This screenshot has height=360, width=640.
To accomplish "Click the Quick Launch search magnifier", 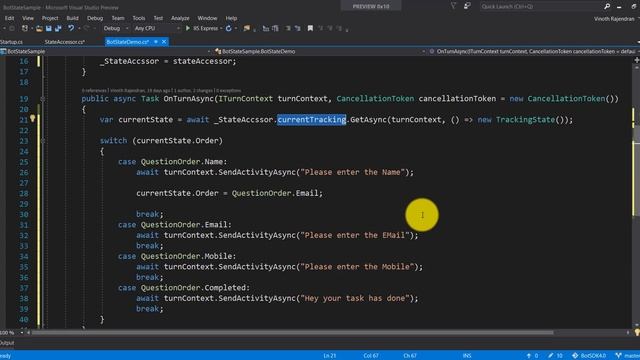I will tap(607, 6).
